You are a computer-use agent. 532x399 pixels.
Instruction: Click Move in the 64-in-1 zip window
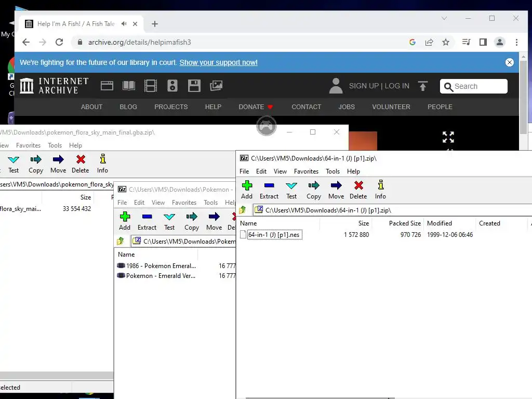(336, 190)
